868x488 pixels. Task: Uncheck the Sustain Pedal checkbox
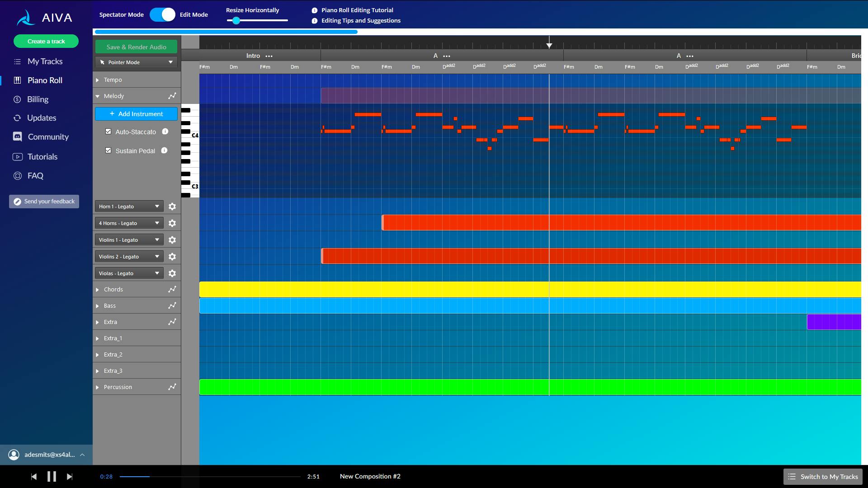point(108,150)
